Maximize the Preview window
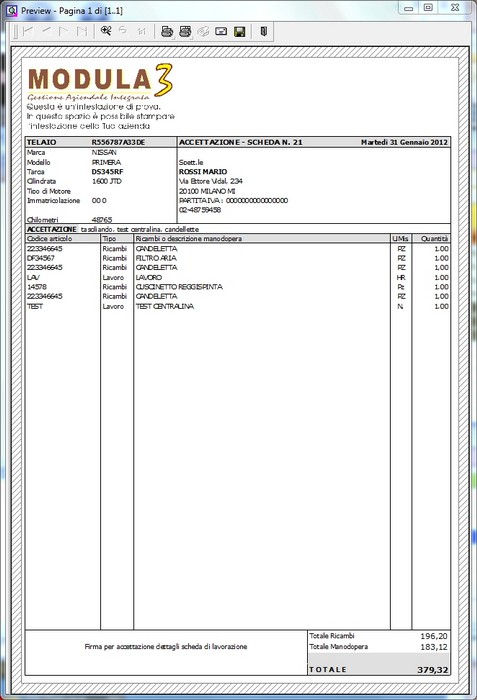 point(428,8)
